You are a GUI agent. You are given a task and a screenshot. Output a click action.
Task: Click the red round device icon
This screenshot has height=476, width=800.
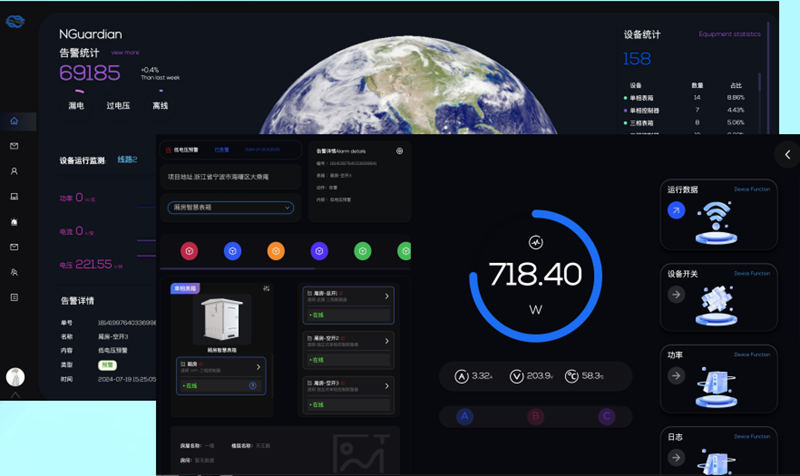189,251
